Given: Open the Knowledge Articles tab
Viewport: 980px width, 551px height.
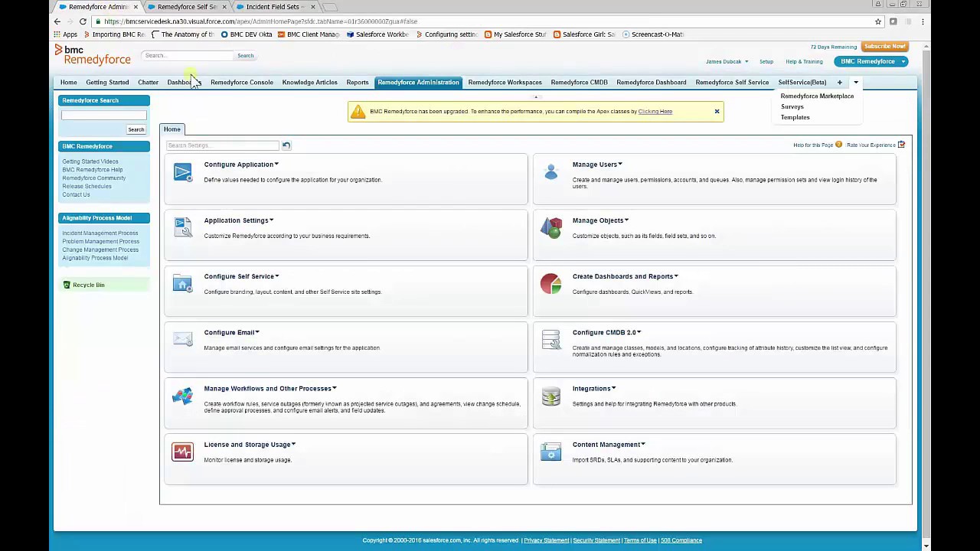Looking at the screenshot, I should 309,83.
